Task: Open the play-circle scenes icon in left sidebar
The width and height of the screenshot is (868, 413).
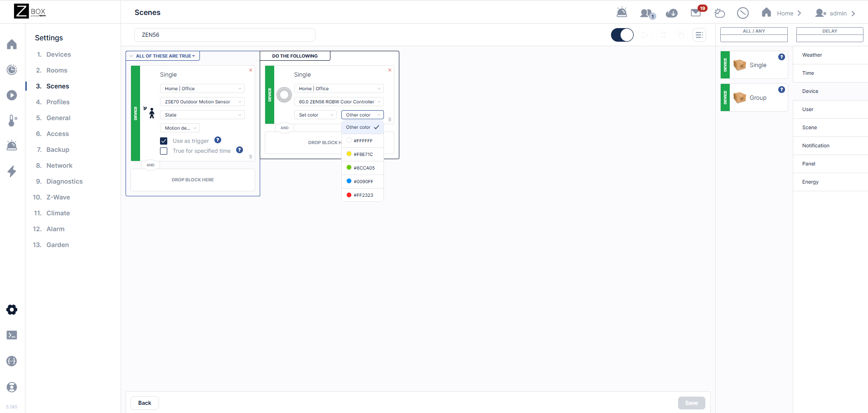Action: click(12, 95)
